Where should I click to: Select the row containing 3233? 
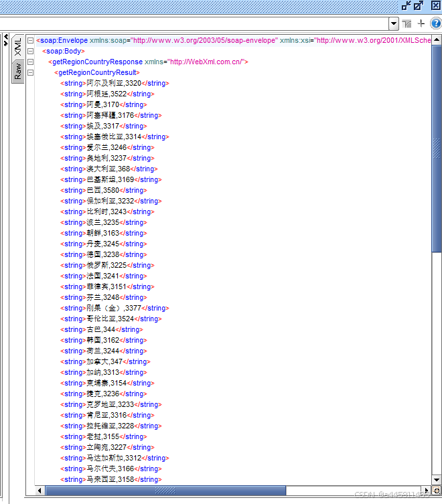pyautogui.click(x=111, y=405)
